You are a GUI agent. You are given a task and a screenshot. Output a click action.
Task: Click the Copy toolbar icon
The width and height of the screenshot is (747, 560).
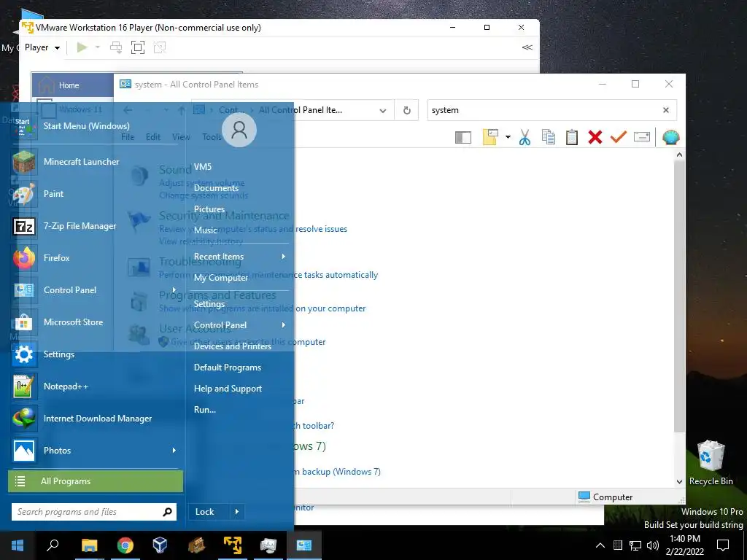pos(549,137)
